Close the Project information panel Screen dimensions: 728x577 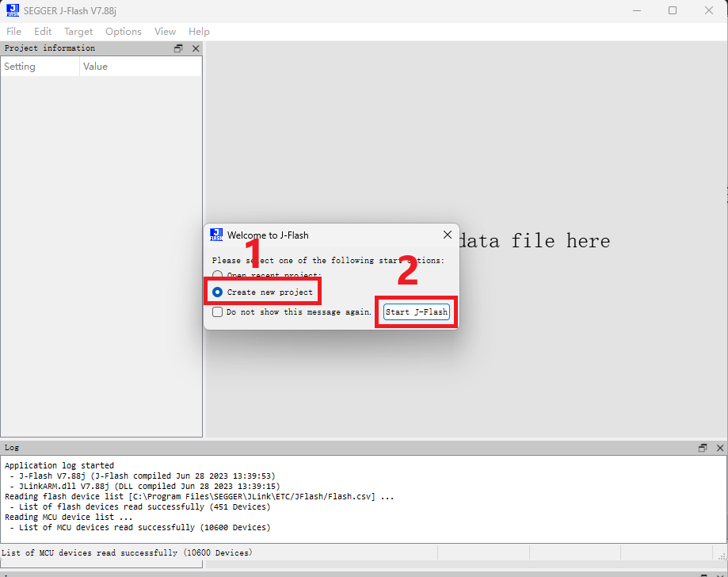point(196,48)
